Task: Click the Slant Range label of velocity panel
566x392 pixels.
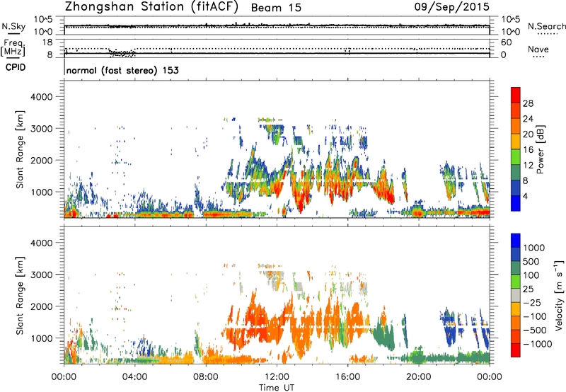Action: pos(20,295)
